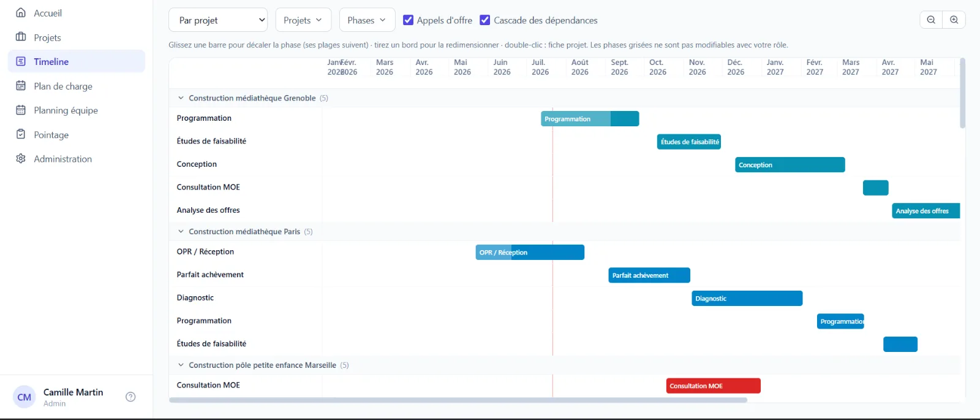Select the Analyse des offres bar
Image resolution: width=980 pixels, height=420 pixels.
(x=926, y=211)
